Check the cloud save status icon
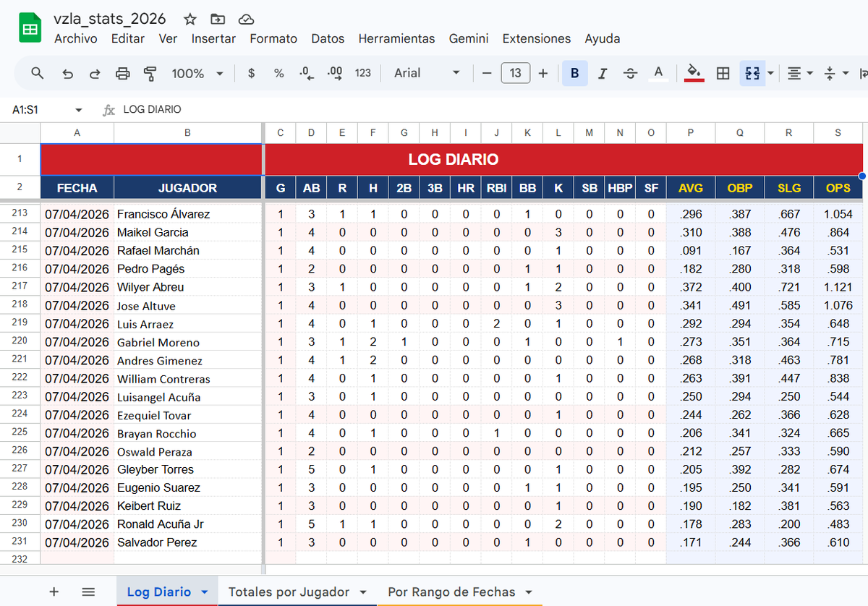868x606 pixels. [246, 20]
